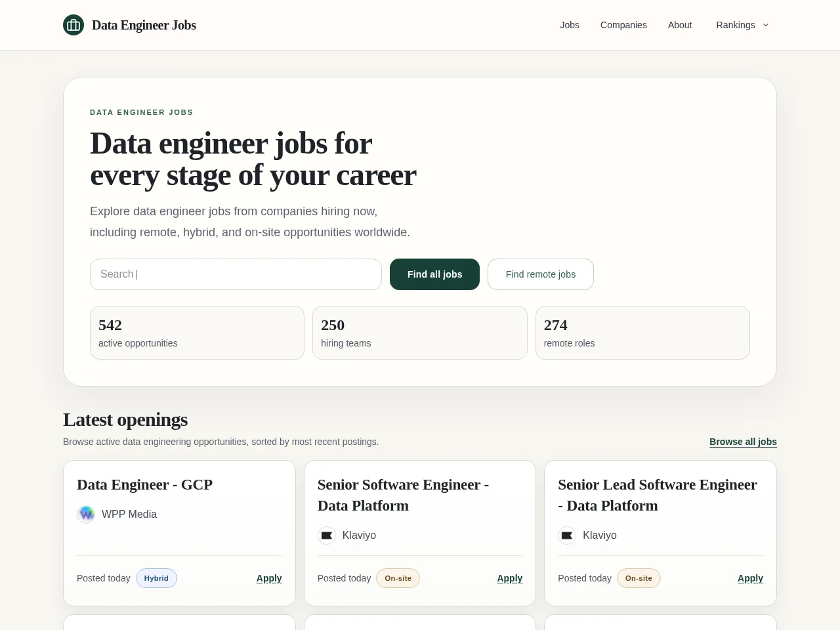Open Senior Lead Software Engineer job title

point(658,495)
